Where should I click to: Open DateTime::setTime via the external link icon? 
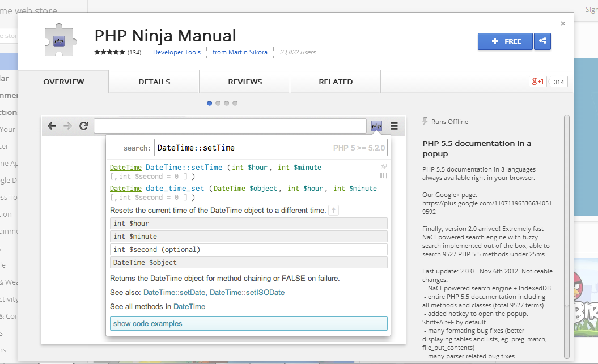click(383, 166)
